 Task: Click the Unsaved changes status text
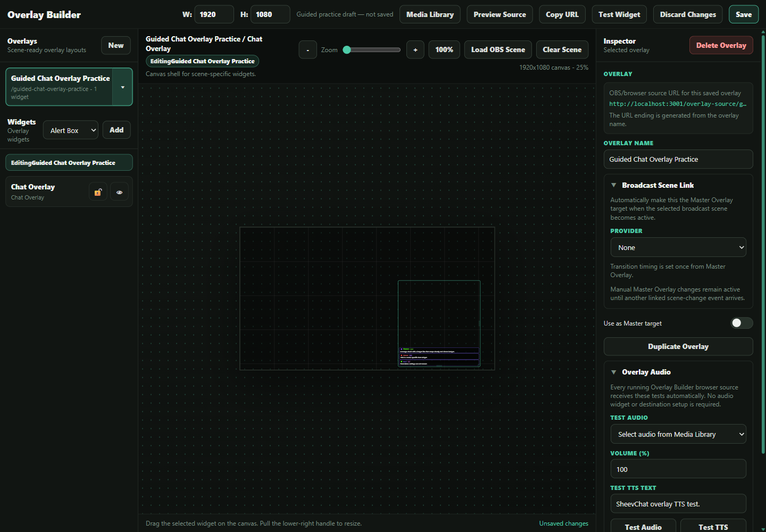(563, 523)
